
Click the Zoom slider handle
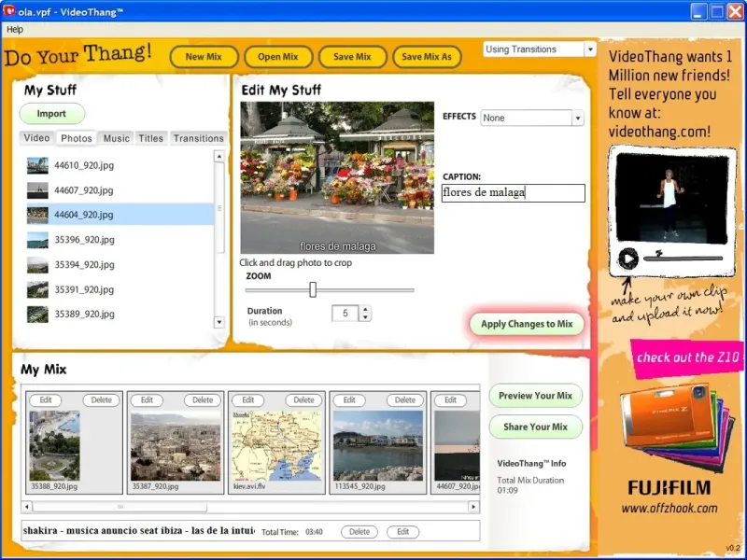[x=313, y=289]
